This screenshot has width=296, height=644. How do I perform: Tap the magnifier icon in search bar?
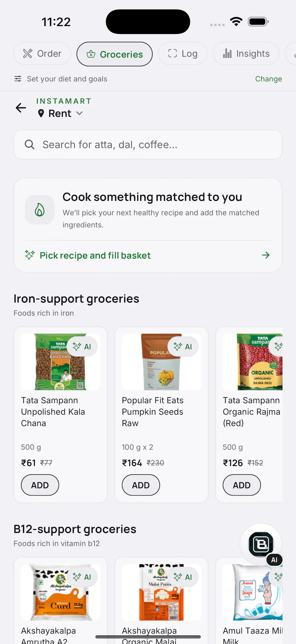30,145
